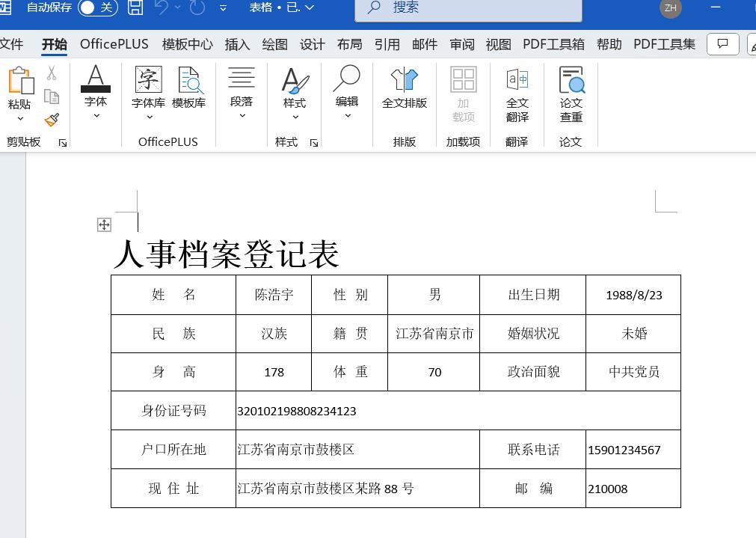756x538 pixels.
Task: Expand the document title 表格 dropdown
Action: point(310,7)
